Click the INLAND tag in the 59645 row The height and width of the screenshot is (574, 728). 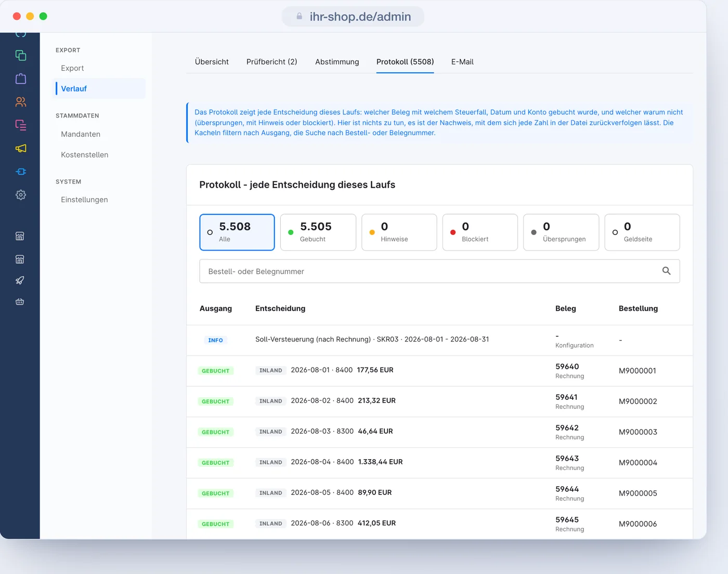pyautogui.click(x=271, y=524)
